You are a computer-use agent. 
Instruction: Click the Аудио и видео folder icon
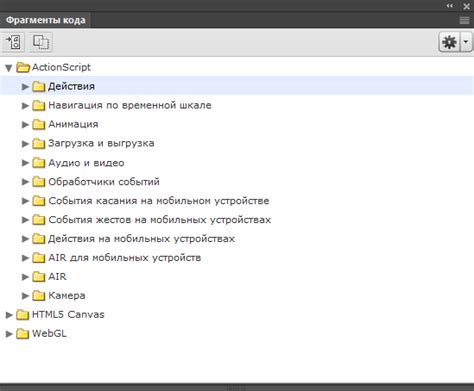coord(39,163)
